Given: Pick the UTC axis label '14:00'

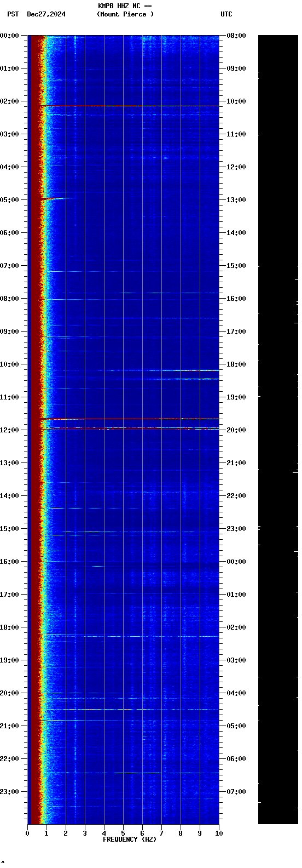Looking at the screenshot, I should (236, 233).
